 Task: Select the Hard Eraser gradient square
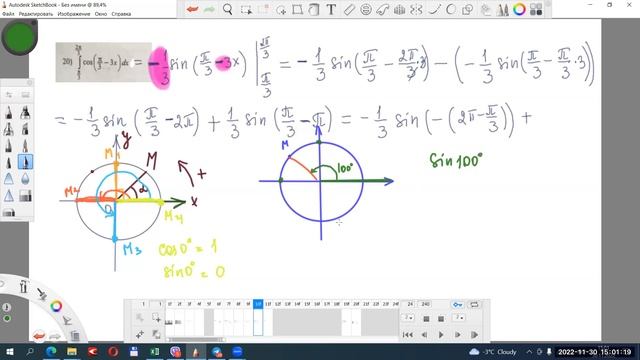click(x=25, y=196)
